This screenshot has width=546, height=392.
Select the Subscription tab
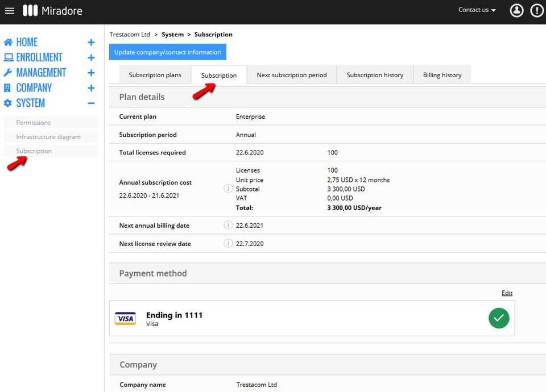tap(219, 75)
